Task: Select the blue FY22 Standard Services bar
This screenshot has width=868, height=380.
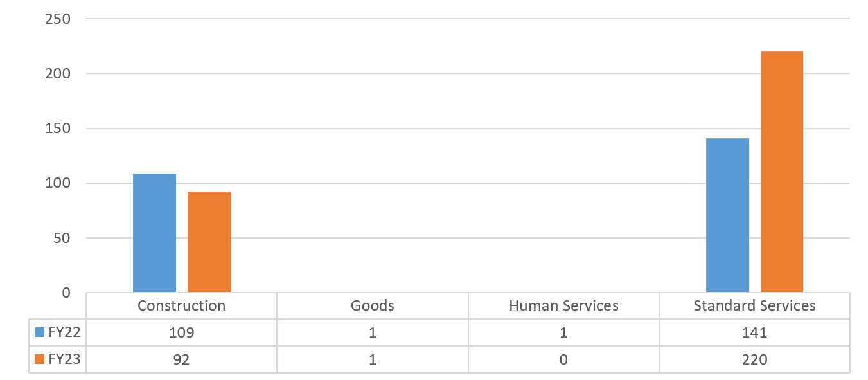Action: pos(727,215)
